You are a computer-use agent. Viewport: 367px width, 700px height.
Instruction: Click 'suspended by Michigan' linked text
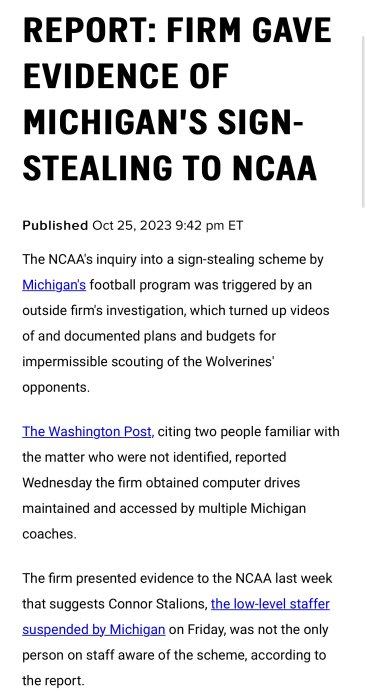tap(94, 629)
